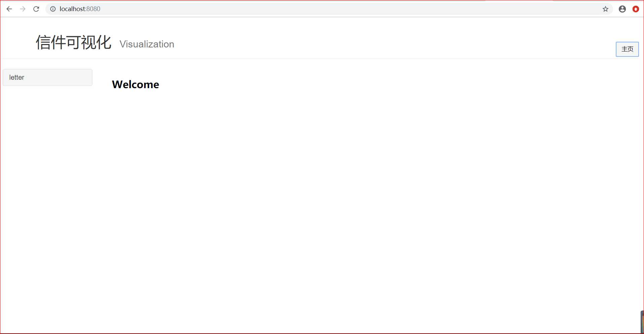Select the 信件可视化 page title
Image resolution: width=644 pixels, height=334 pixels.
[74, 43]
